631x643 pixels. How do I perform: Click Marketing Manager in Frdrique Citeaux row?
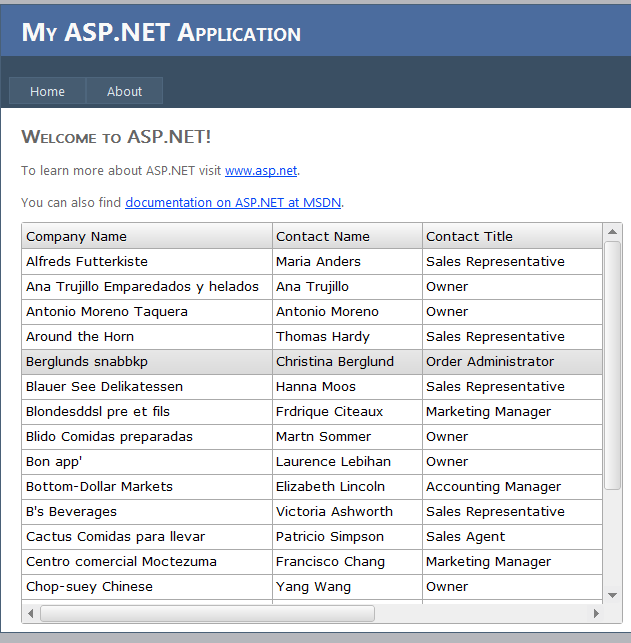(512, 412)
